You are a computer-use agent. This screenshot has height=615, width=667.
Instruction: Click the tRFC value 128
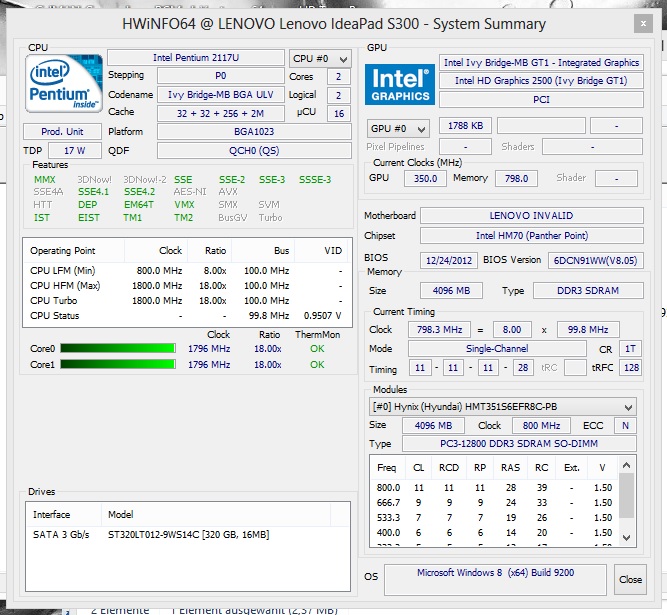tap(631, 367)
